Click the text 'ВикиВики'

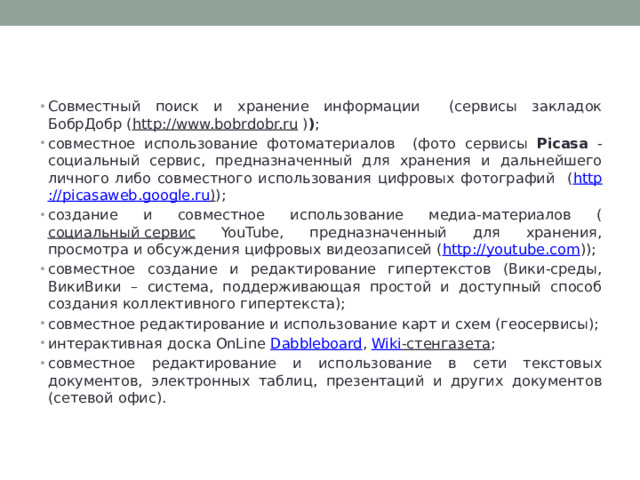[x=84, y=287]
